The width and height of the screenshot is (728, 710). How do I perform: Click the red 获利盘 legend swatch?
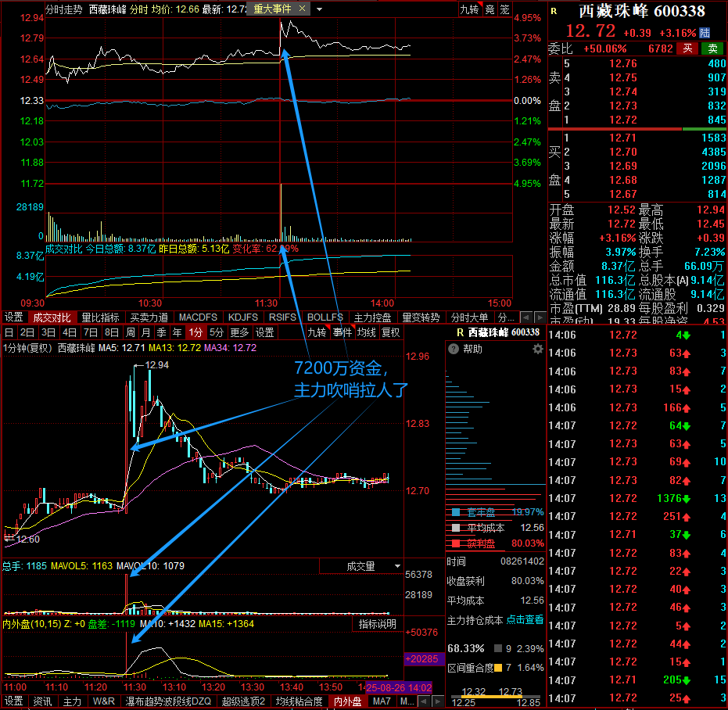click(456, 543)
